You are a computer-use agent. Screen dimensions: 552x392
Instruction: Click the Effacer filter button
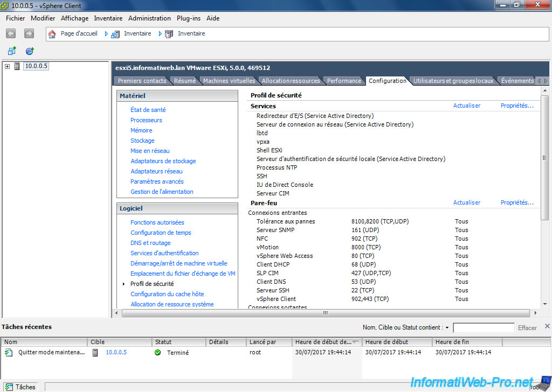click(x=527, y=328)
